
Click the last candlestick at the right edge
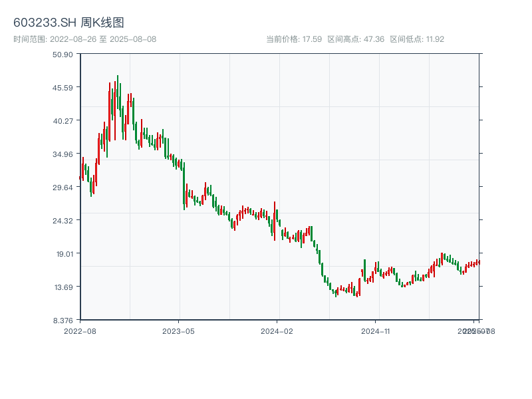point(479,262)
